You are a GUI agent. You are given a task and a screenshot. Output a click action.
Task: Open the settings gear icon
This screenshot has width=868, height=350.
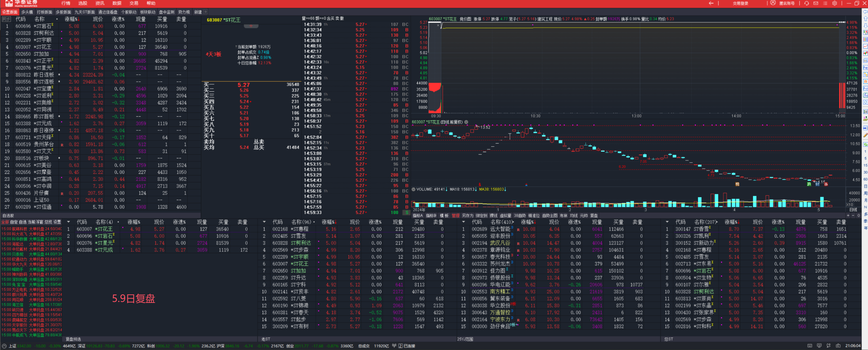point(835,3)
